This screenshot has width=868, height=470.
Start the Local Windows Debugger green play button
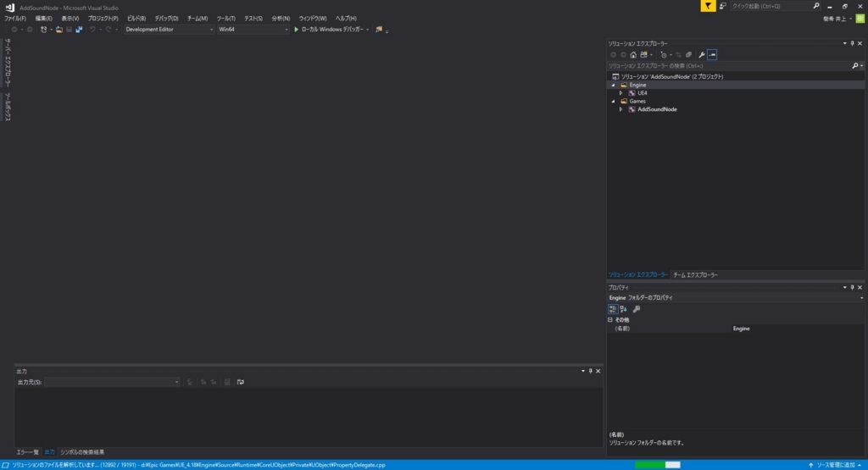pyautogui.click(x=296, y=30)
